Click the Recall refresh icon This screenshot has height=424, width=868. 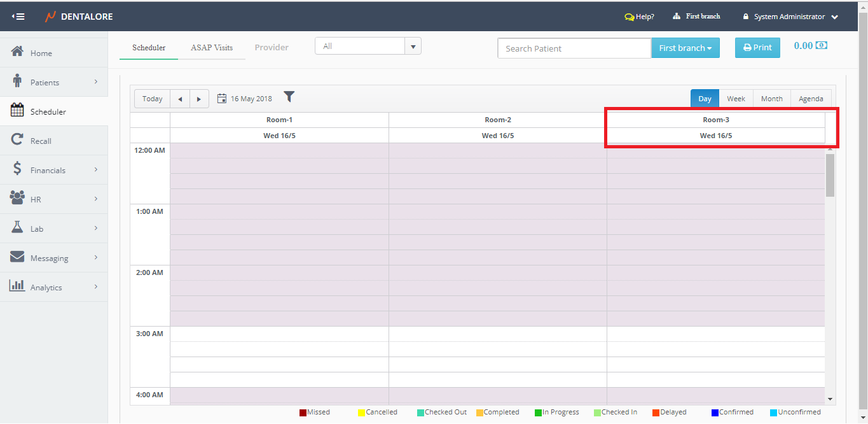click(x=17, y=140)
